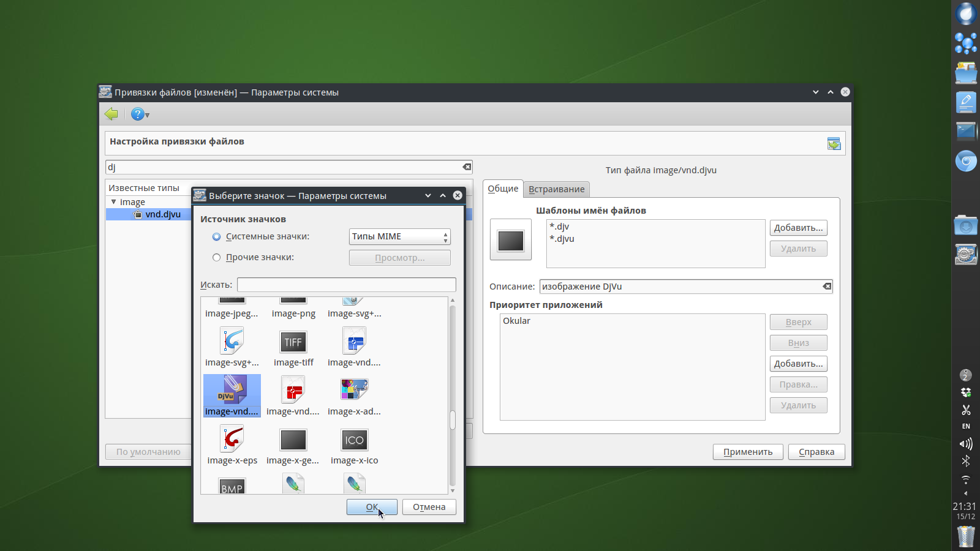Image resolution: width=980 pixels, height=551 pixels.
Task: Click the 'Применить' button
Action: click(x=748, y=452)
